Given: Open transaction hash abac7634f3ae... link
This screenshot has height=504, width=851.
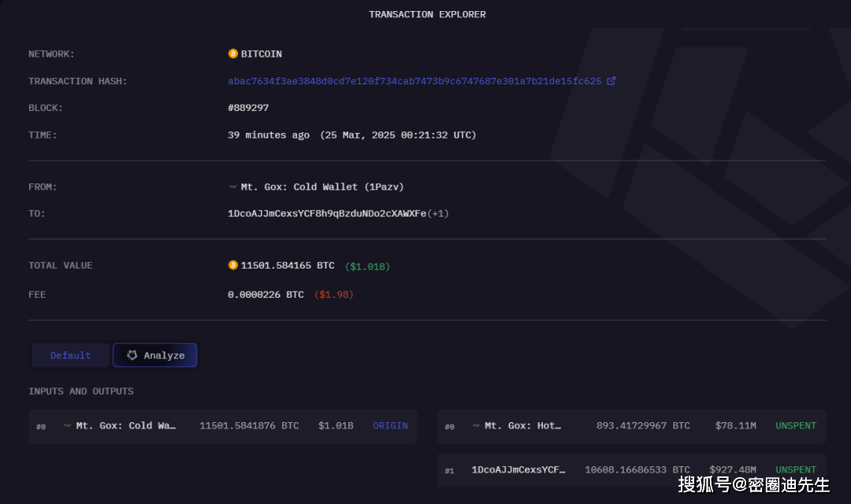Looking at the screenshot, I should [x=414, y=81].
